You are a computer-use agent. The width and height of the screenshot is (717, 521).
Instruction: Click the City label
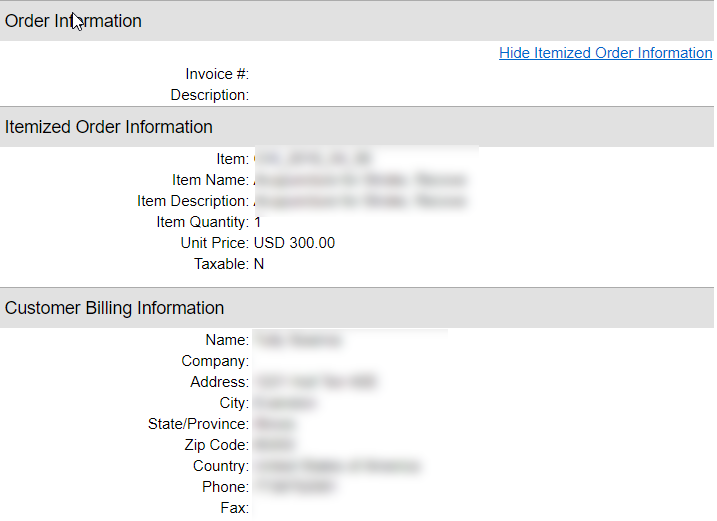pyautogui.click(x=234, y=403)
